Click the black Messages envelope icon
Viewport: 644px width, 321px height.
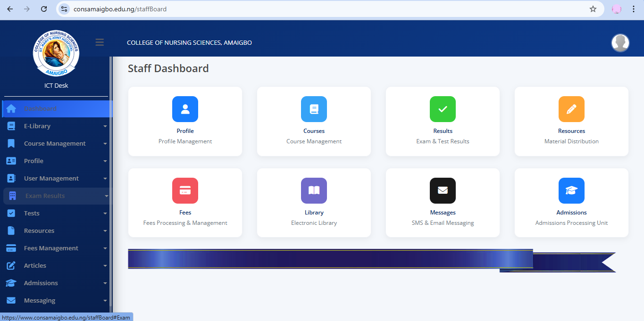(x=443, y=190)
